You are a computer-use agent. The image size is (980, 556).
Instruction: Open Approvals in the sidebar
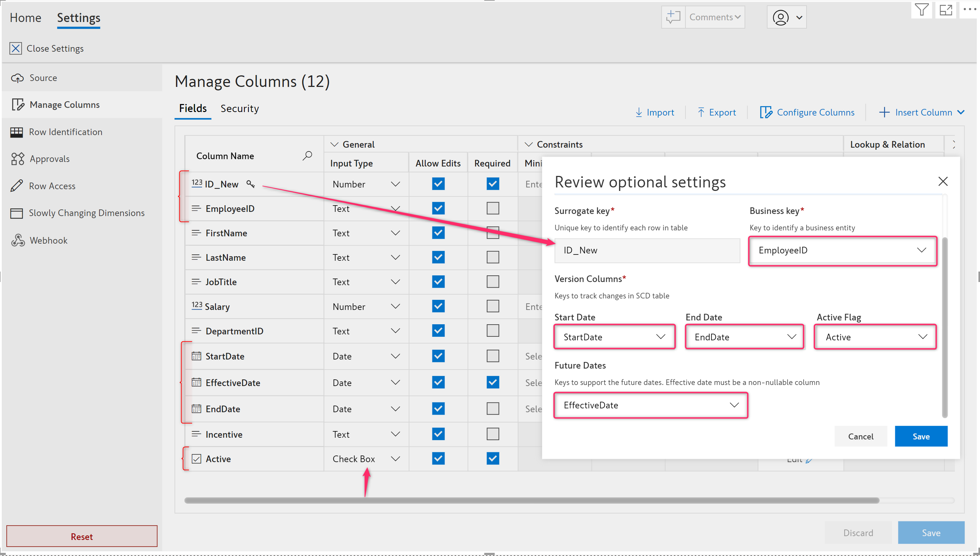click(x=49, y=158)
